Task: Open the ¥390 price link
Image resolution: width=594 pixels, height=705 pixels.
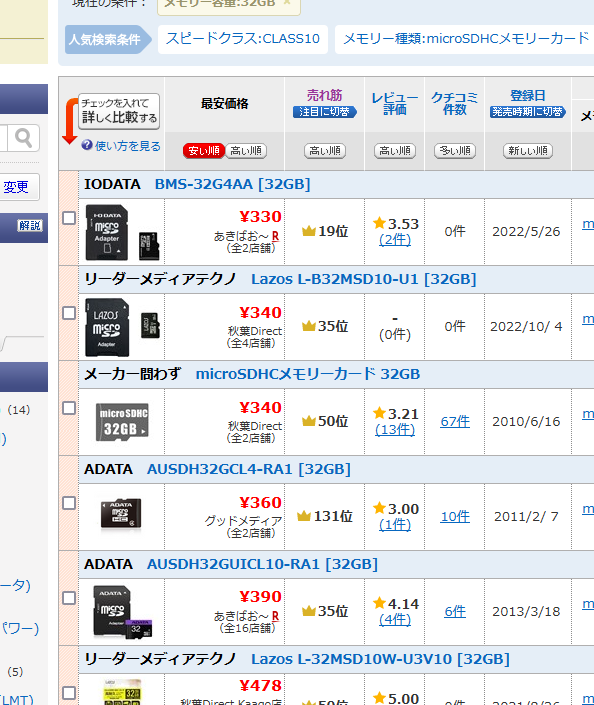Action: tap(260, 597)
